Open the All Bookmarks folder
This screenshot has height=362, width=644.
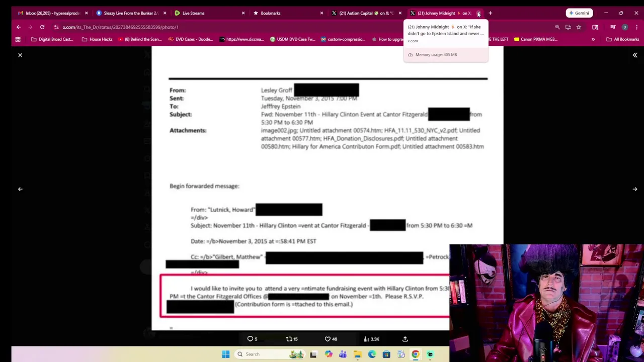(623, 39)
